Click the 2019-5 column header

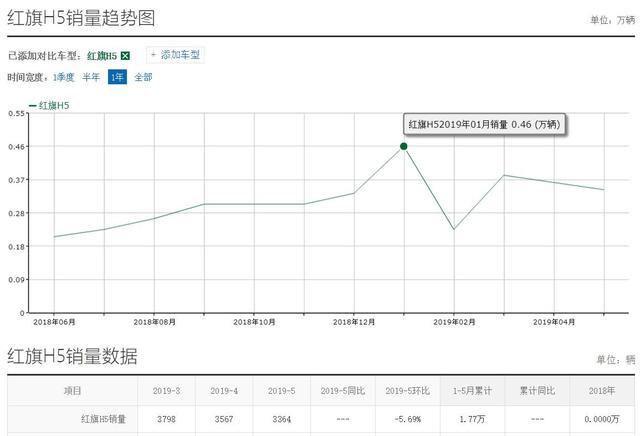282,391
